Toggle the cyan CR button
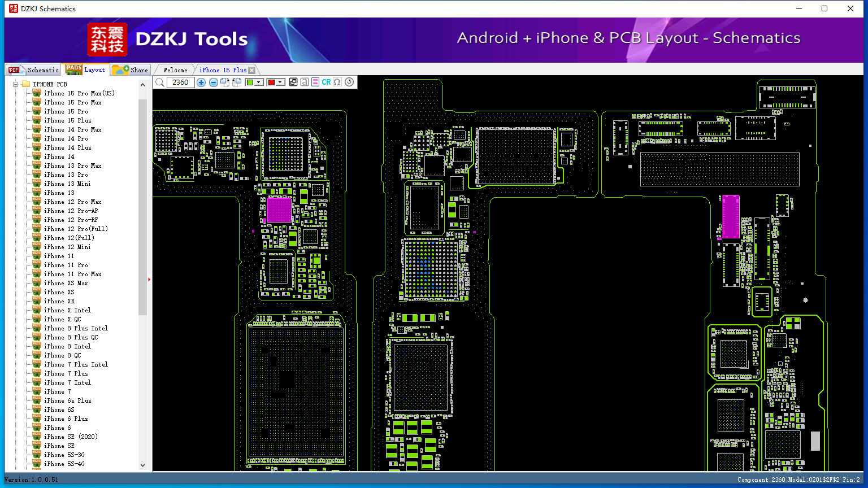868x488 pixels. point(327,82)
